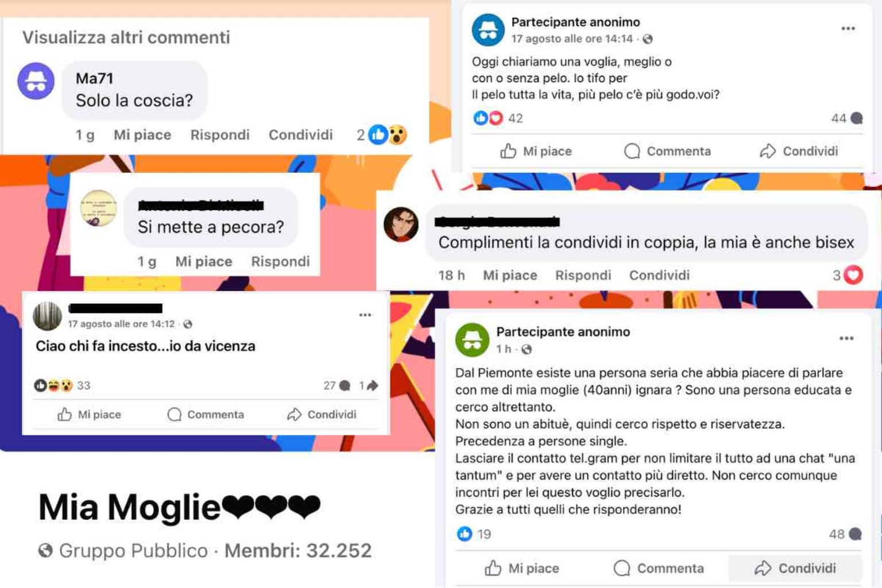Reply to 'Si mette a pecora?' comment

click(280, 261)
